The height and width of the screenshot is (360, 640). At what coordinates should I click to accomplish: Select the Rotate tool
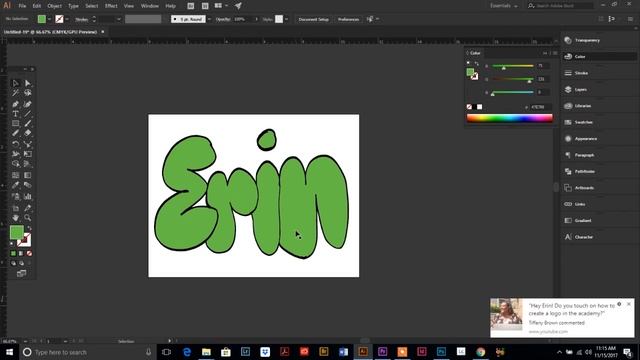(x=16, y=144)
